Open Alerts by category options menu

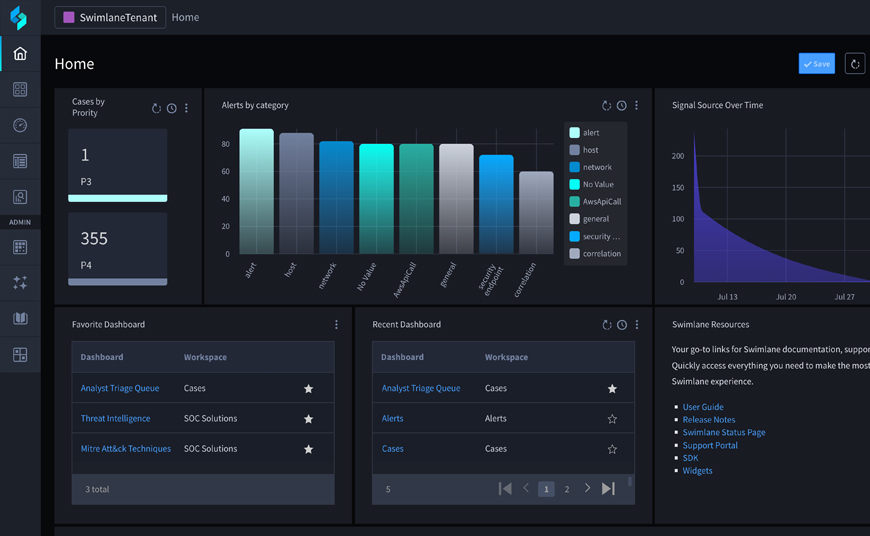tap(636, 105)
